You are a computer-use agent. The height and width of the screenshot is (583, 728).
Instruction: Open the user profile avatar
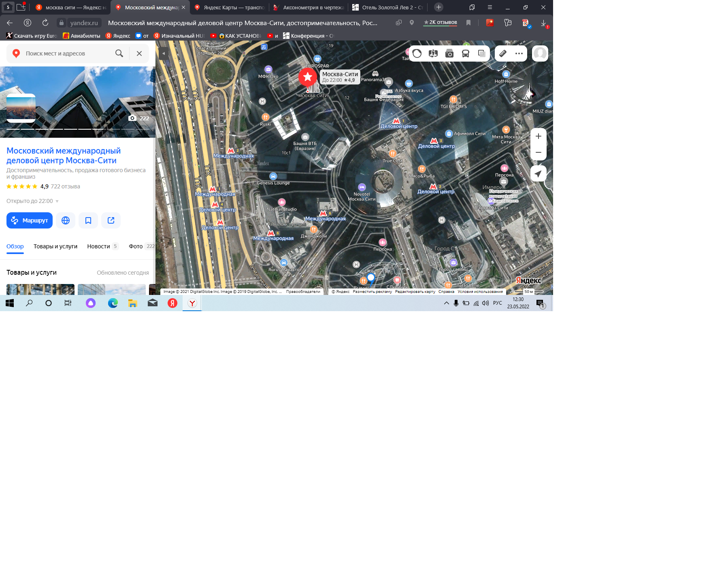[x=540, y=53]
